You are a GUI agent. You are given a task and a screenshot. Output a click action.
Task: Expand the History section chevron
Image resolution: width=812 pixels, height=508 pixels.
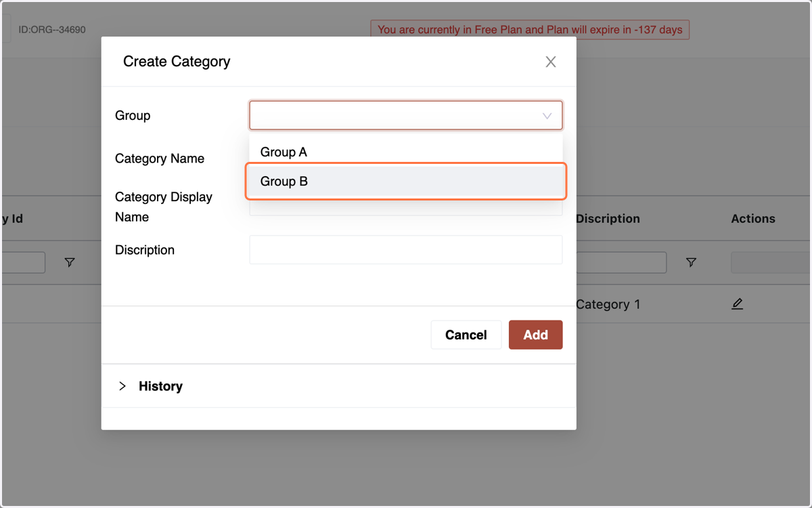(x=122, y=386)
